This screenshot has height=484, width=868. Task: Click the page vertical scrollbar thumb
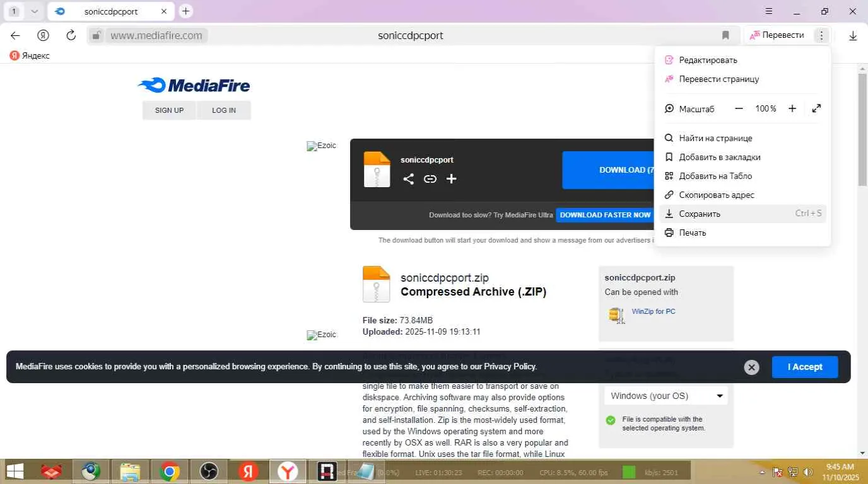click(x=862, y=129)
